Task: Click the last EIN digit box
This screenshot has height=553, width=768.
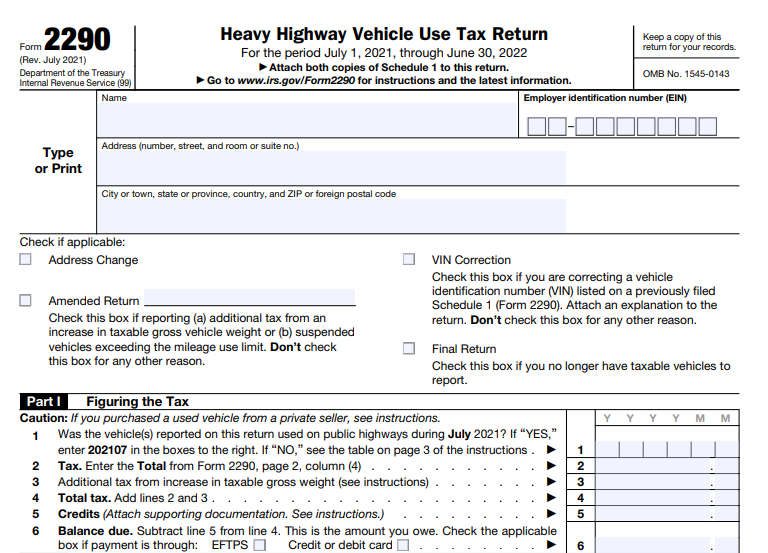Action: pyautogui.click(x=708, y=126)
